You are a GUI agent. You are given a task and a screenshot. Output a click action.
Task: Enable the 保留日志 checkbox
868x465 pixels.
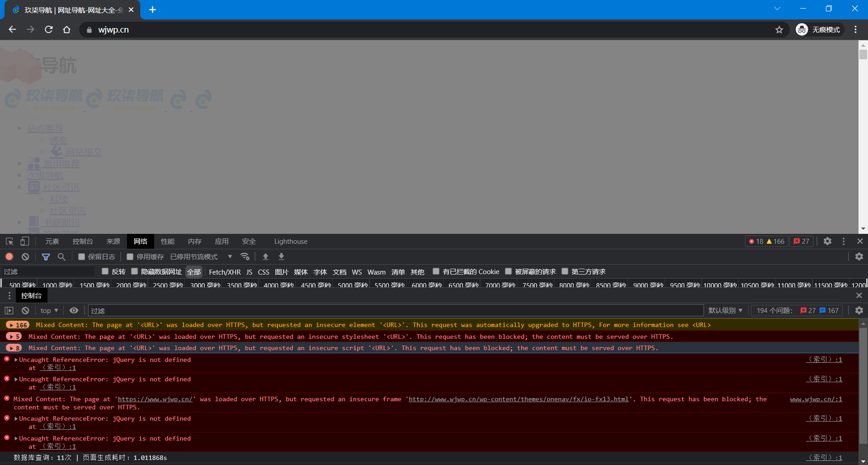[81, 256]
